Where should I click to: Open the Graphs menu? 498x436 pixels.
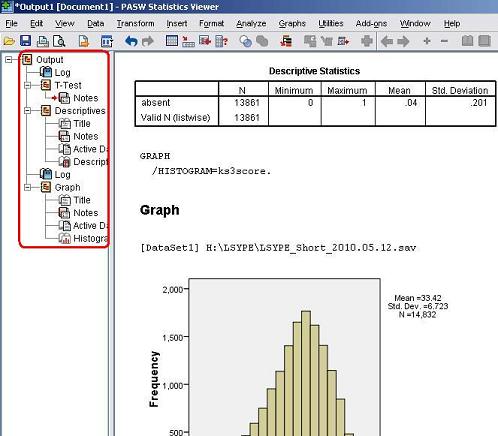292,23
